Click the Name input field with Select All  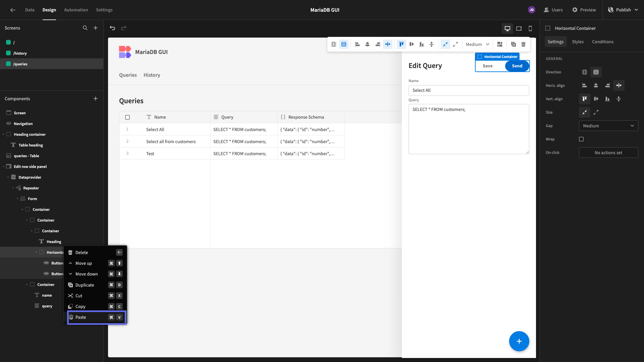[x=469, y=90]
